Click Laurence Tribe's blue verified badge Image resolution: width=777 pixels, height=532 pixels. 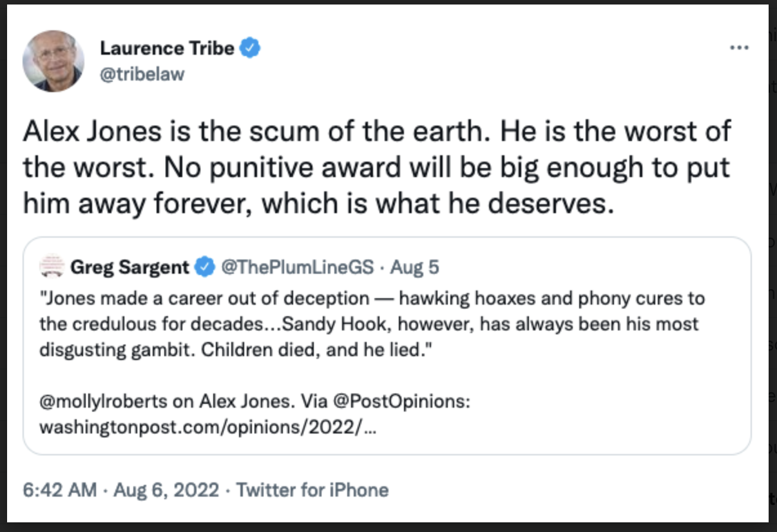tap(250, 48)
